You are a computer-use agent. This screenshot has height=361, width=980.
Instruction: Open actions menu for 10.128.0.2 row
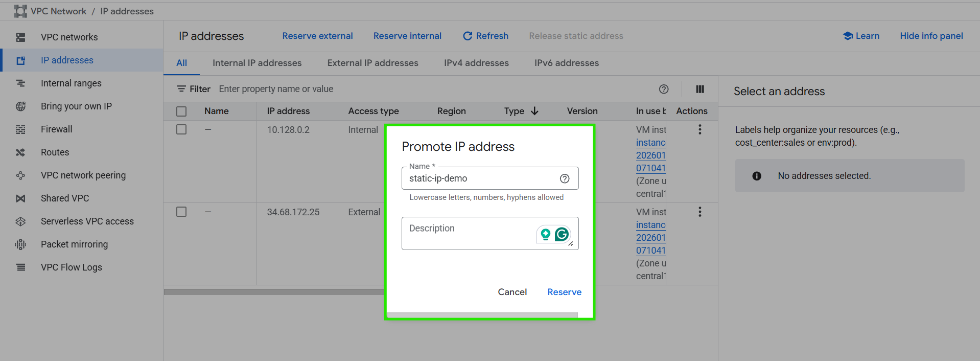(x=700, y=130)
